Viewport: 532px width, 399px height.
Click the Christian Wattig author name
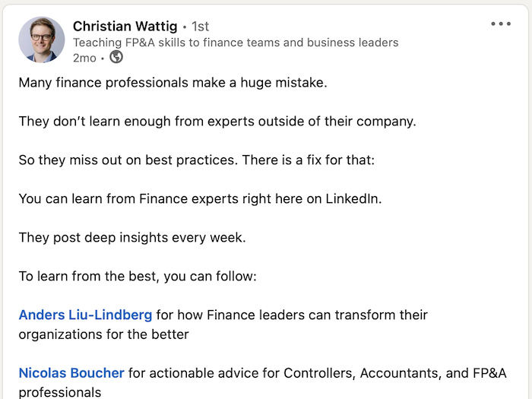pos(125,27)
